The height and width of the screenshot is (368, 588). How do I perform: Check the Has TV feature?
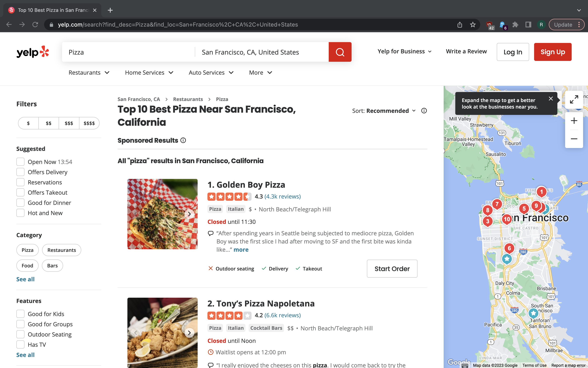20,345
